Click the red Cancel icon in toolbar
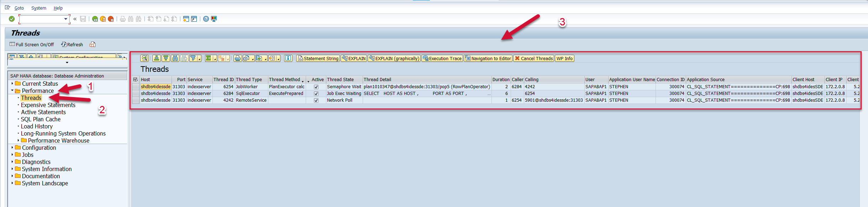 (111, 19)
